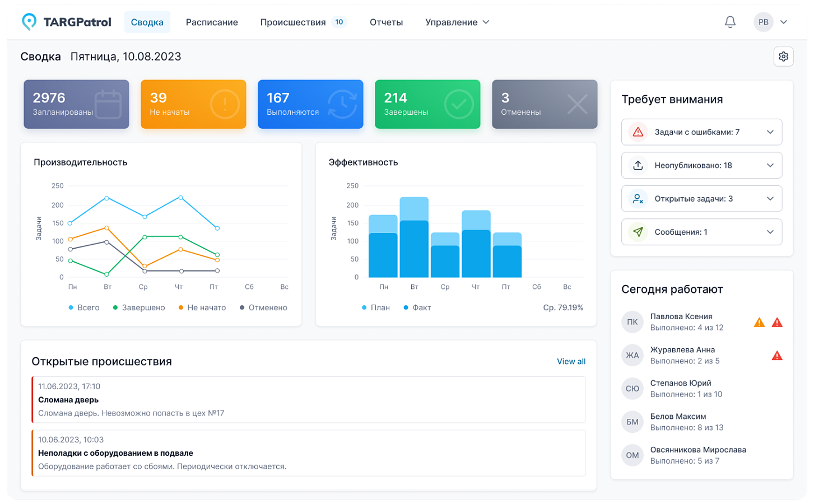Viewport: 814px width, 504px height.
Task: Toggle Завершено series in chart legend
Action: click(139, 307)
